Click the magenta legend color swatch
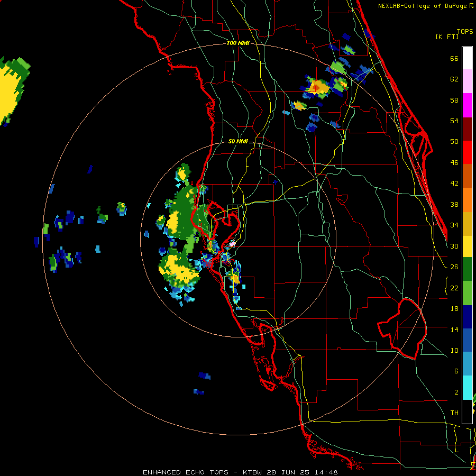 click(467, 105)
